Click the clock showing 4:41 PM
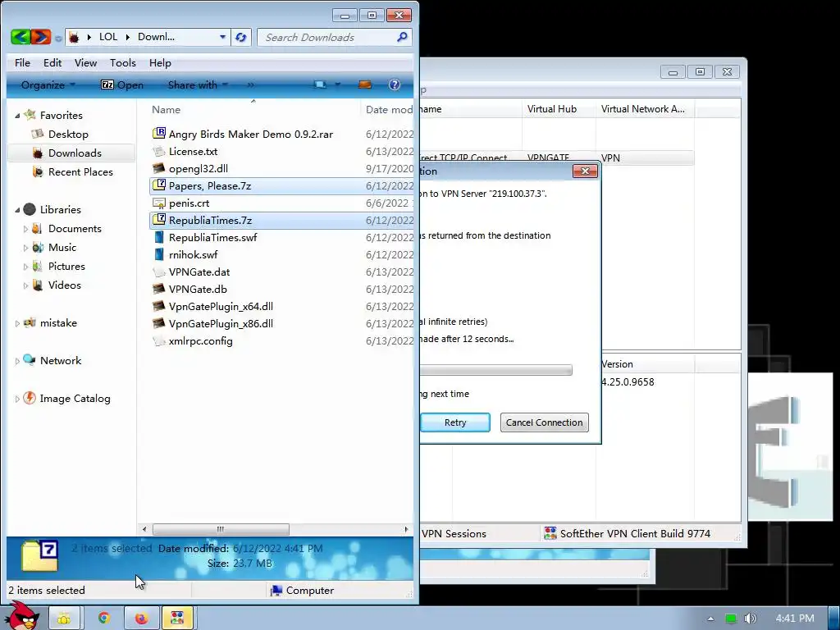Screen dimensions: 840x630 coord(794,618)
